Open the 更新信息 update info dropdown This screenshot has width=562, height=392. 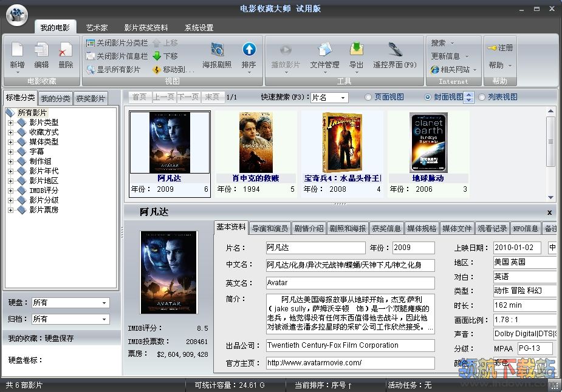450,56
